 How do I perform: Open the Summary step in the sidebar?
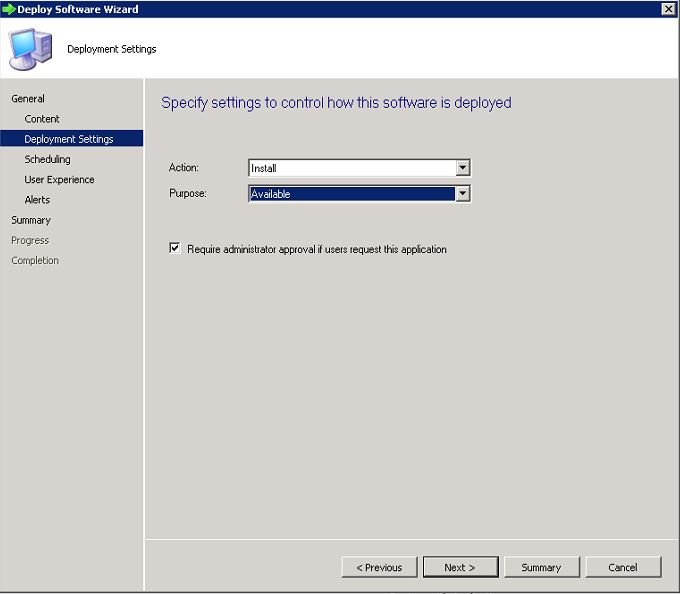(x=31, y=220)
